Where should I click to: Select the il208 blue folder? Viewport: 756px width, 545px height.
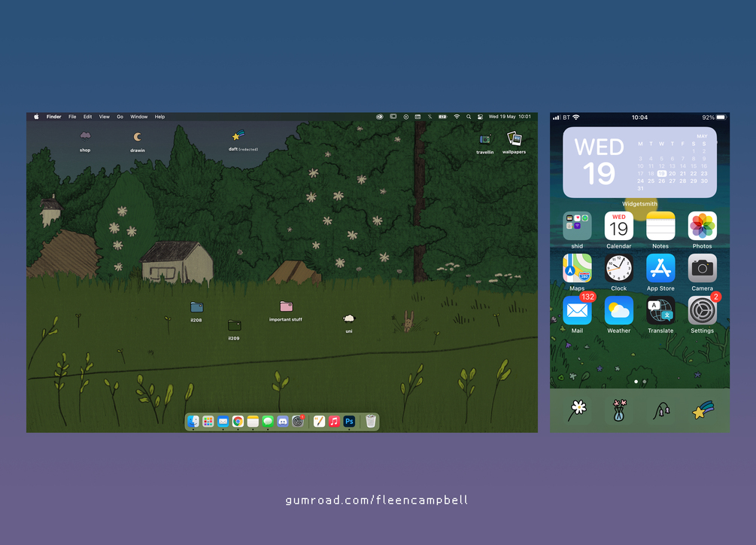(x=196, y=312)
